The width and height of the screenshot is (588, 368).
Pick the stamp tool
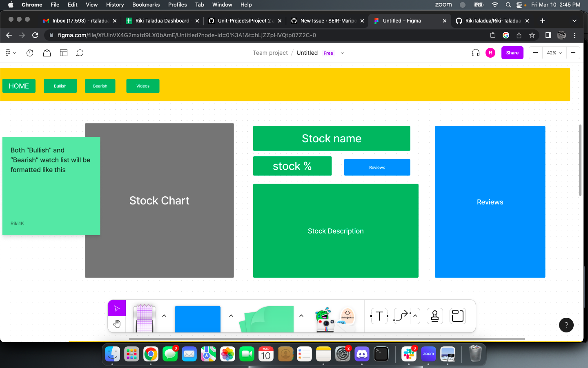click(434, 316)
